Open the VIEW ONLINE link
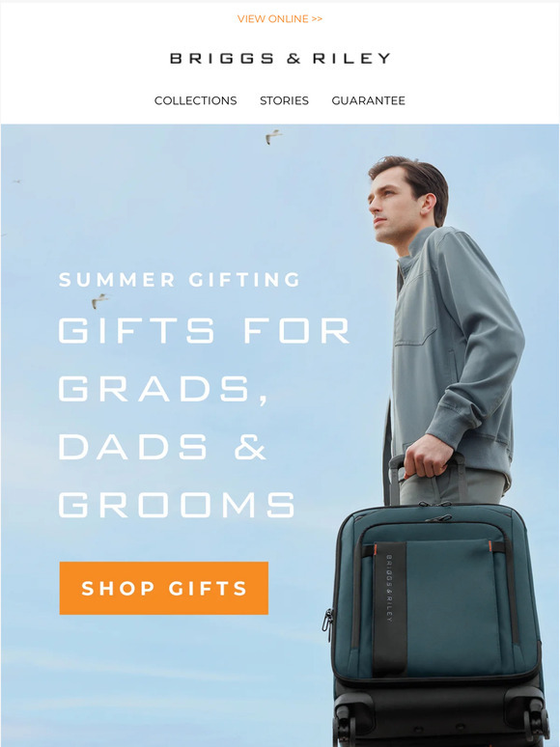Image resolution: width=560 pixels, height=747 pixels. (x=280, y=19)
